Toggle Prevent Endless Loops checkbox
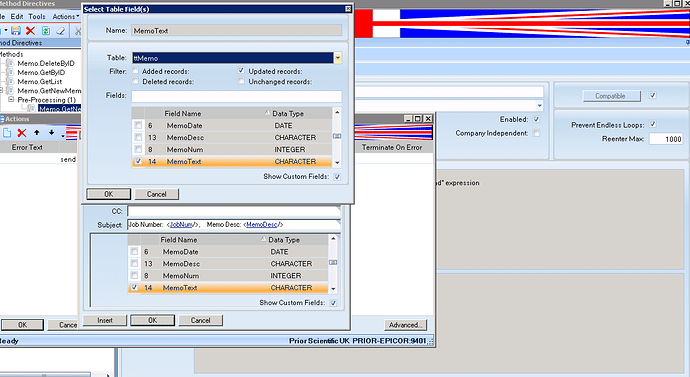This screenshot has width=690, height=377. (x=653, y=124)
